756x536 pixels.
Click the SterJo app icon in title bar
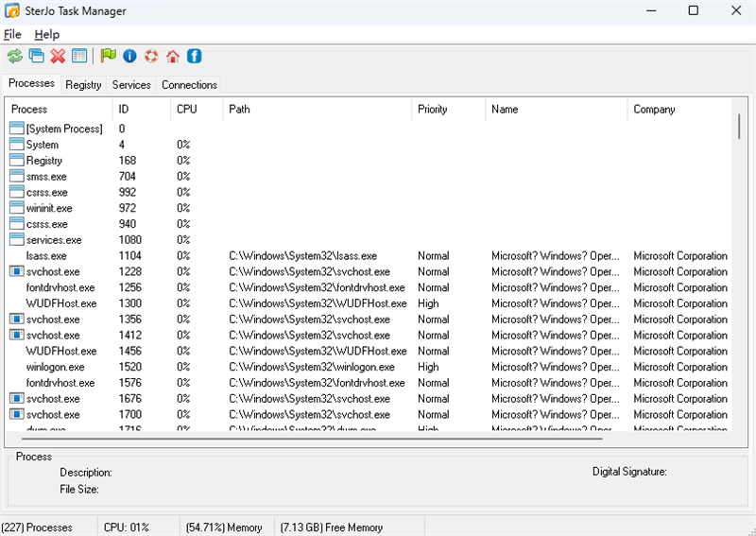click(12, 10)
